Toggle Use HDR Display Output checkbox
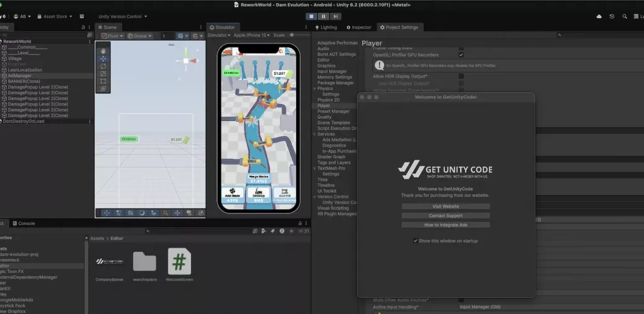The image size is (644, 314). point(461,84)
